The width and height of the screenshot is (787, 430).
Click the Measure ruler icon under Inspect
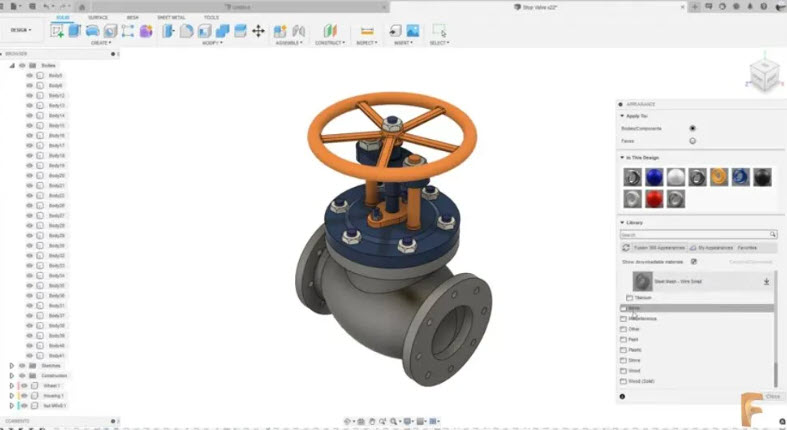click(367, 32)
